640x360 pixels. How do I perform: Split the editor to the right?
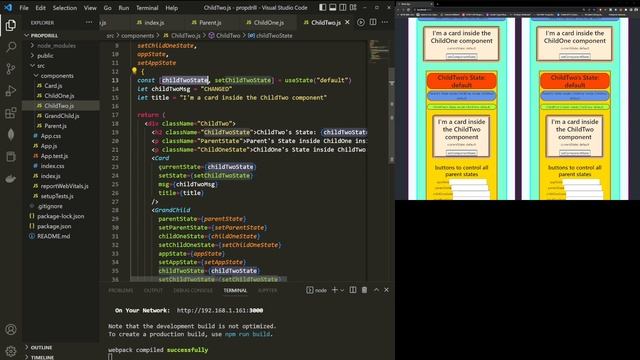(373, 22)
